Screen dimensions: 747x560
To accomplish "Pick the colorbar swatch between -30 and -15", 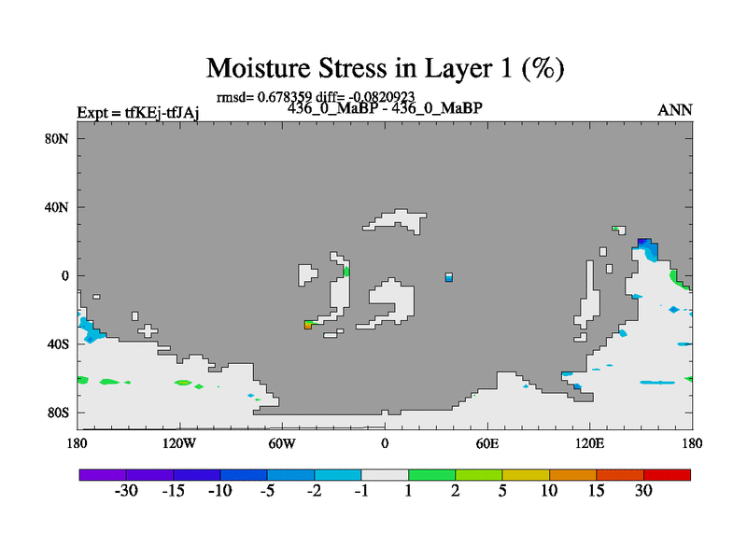I will (149, 475).
